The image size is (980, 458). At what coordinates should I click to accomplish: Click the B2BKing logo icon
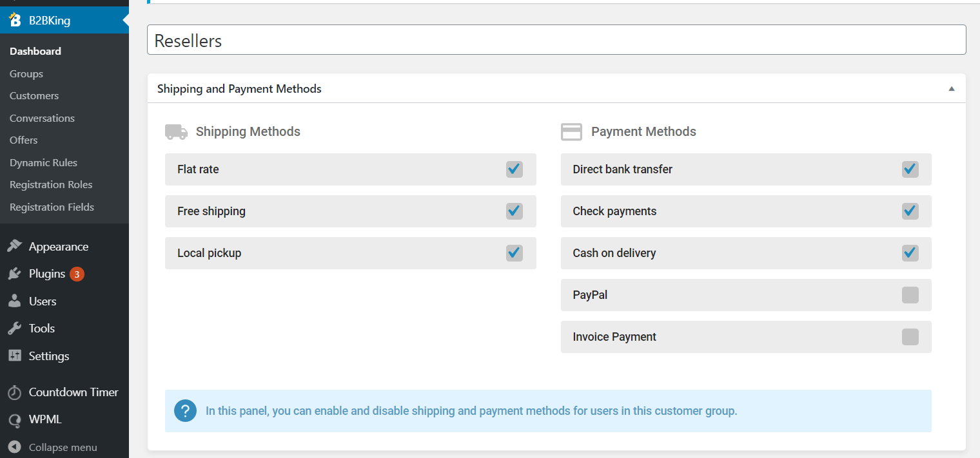pos(14,19)
